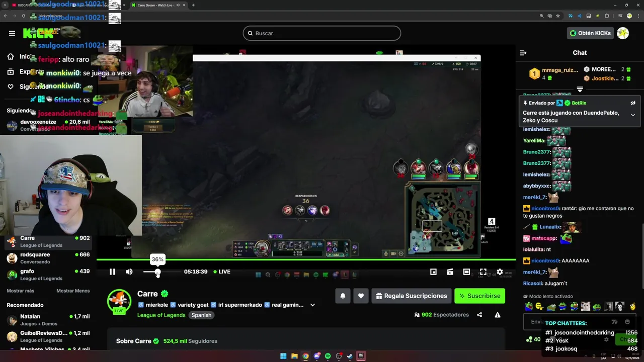Image resolution: width=644 pixels, height=362 pixels.
Task: Select rodsquaree channel in sidebar
Action: [x=48, y=258]
